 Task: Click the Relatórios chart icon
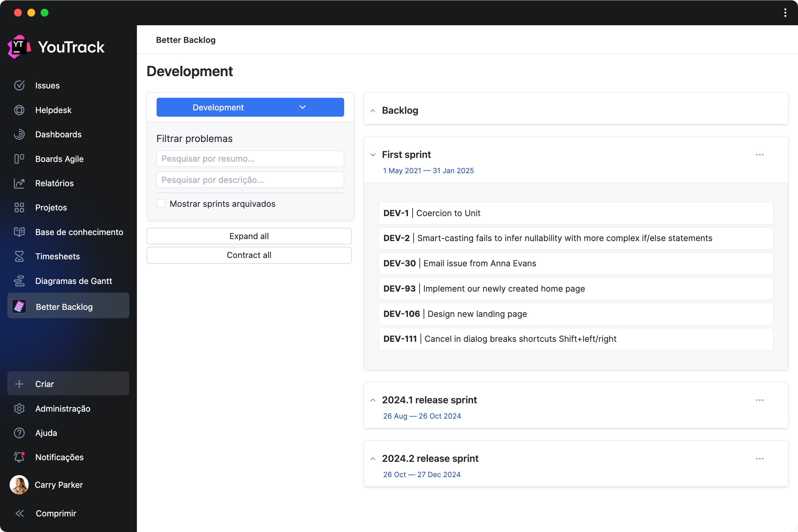pyautogui.click(x=19, y=183)
